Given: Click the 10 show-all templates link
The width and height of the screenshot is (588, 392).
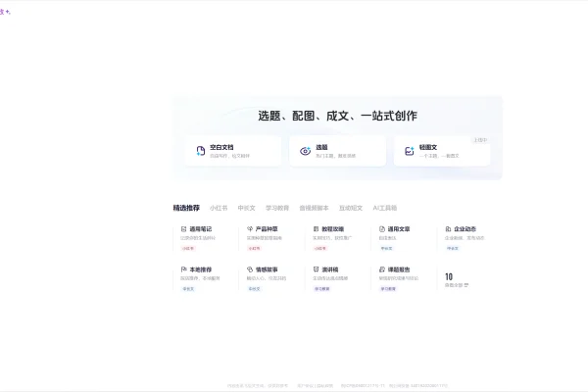Looking at the screenshot, I should tap(457, 280).
